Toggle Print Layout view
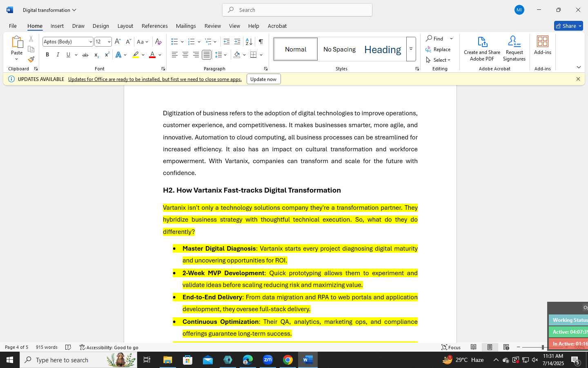The height and width of the screenshot is (368, 588). coord(490,347)
